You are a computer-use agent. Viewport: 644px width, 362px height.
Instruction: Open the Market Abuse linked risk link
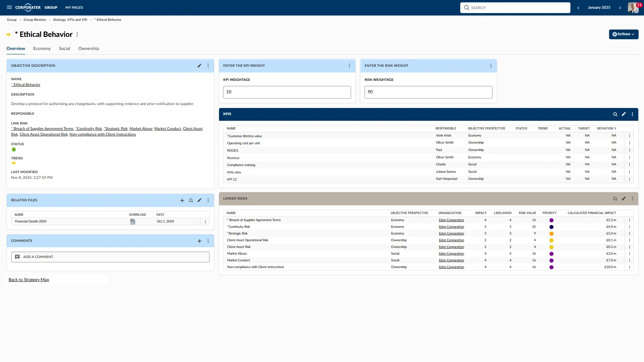point(141,129)
